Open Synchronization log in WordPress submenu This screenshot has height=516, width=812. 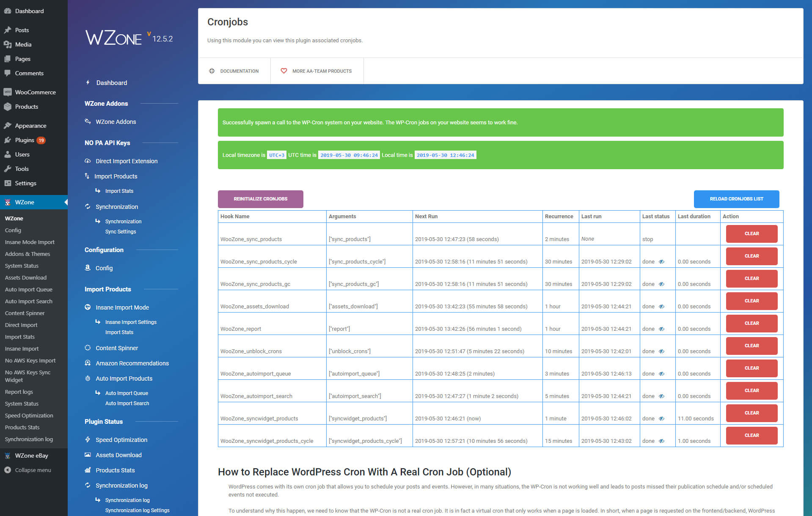point(29,439)
